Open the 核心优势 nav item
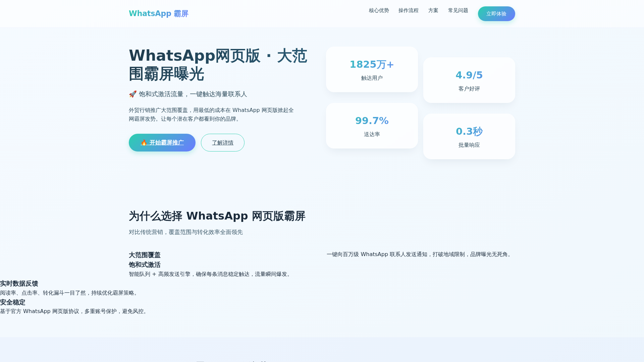The image size is (644, 362). pos(379,10)
